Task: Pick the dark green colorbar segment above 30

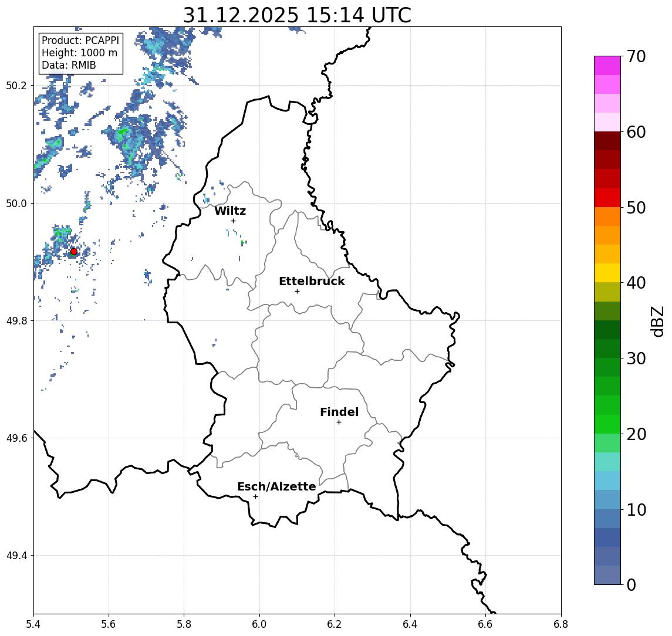Action: [x=607, y=349]
